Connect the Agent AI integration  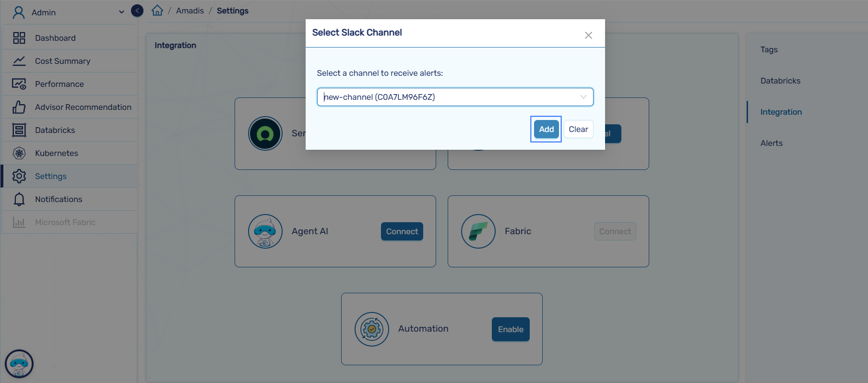pos(402,231)
